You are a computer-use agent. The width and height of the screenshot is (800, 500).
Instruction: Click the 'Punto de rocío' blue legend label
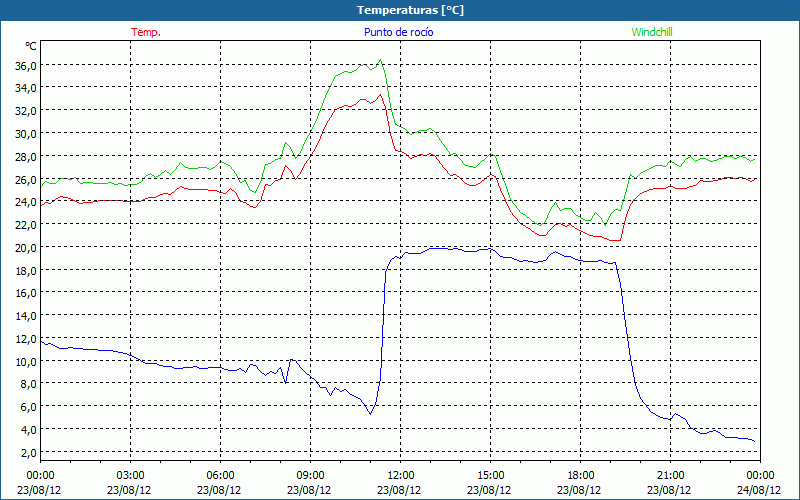[398, 32]
